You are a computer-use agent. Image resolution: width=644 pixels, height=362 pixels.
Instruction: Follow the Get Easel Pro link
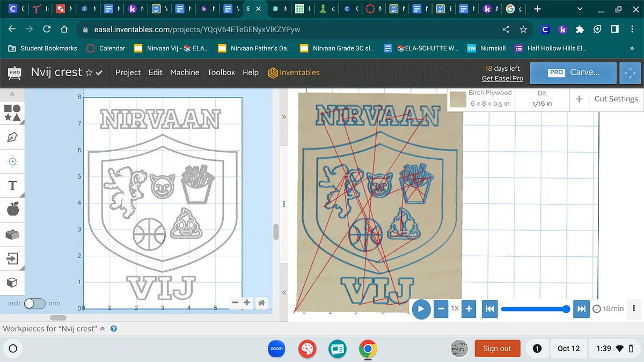tap(502, 78)
